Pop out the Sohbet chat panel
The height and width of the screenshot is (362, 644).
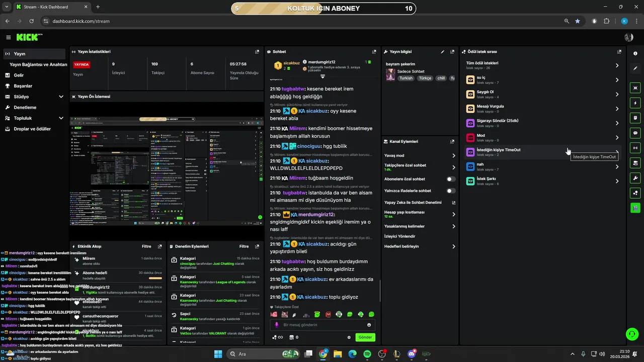tap(374, 51)
